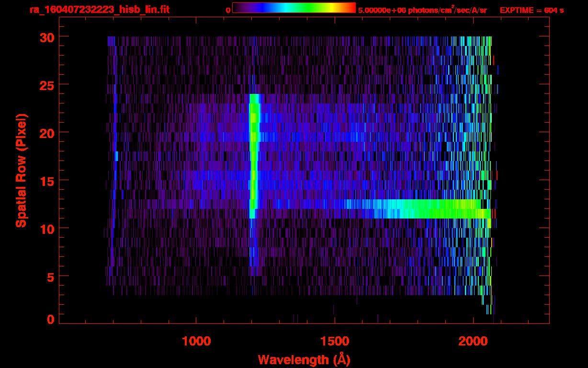Click the 2000 wavelength tick label
588x368 pixels.
473,341
